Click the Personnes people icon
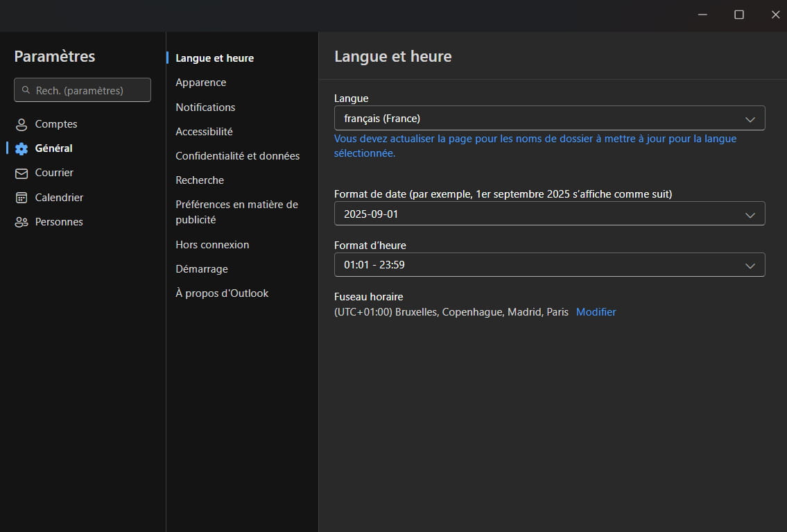787x532 pixels. (x=21, y=223)
